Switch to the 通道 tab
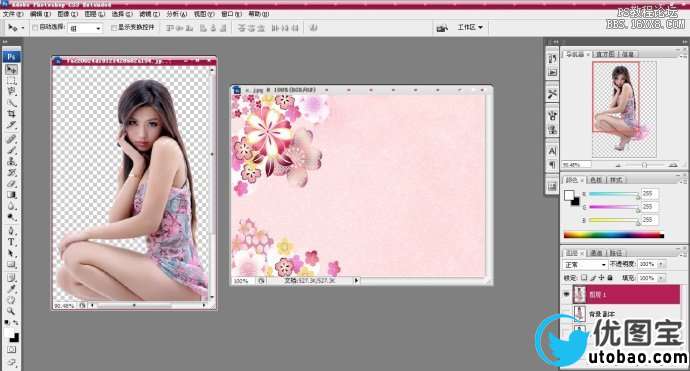690x371 pixels. [596, 253]
